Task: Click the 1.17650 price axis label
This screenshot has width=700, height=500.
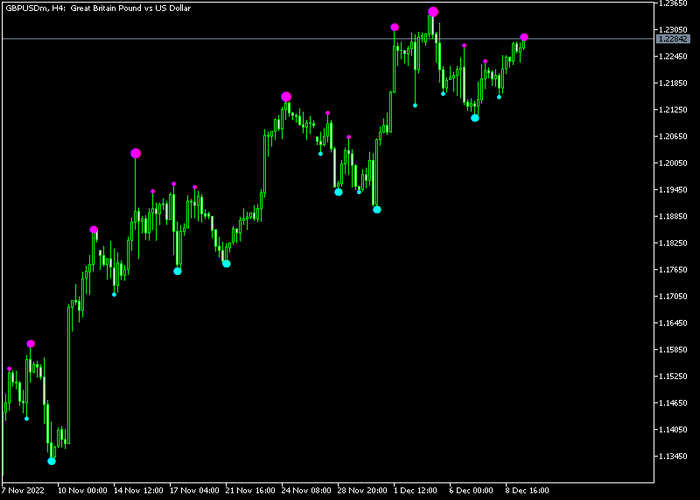Action: click(x=674, y=270)
